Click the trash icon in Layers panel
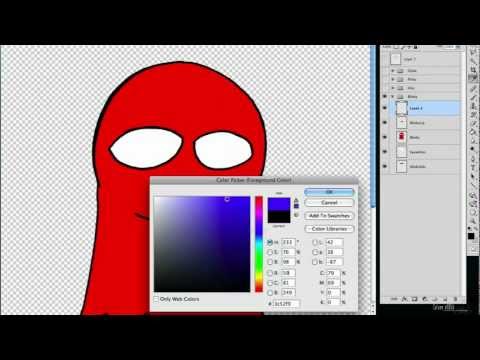 tap(455, 299)
